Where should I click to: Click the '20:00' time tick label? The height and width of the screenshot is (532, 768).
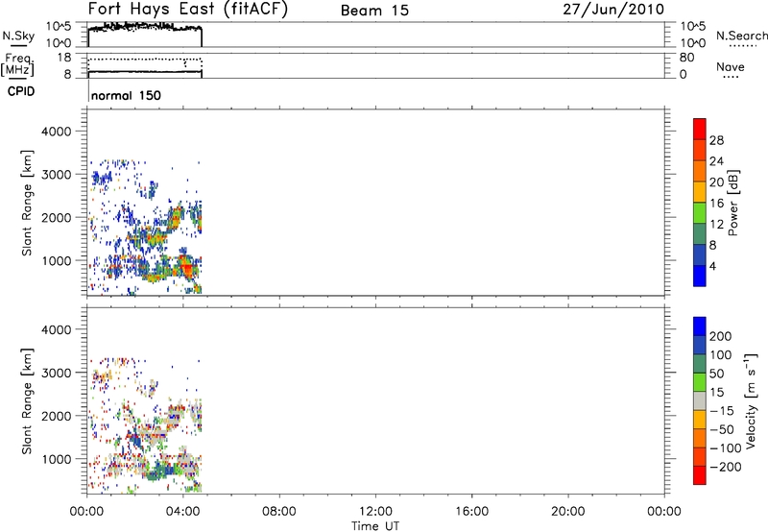568,512
